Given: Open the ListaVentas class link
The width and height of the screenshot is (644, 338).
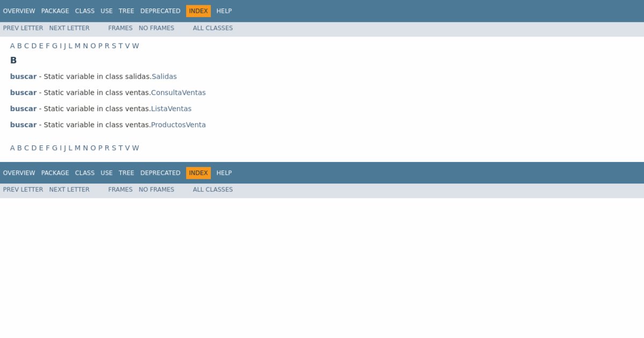Looking at the screenshot, I should click(171, 109).
